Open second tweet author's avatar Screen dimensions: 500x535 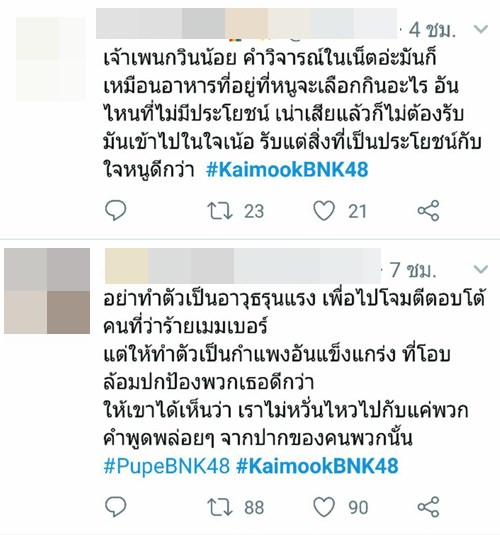(47, 291)
